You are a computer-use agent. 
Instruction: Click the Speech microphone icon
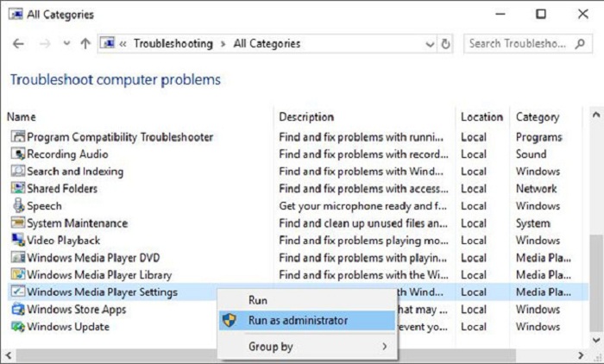pyautogui.click(x=18, y=205)
